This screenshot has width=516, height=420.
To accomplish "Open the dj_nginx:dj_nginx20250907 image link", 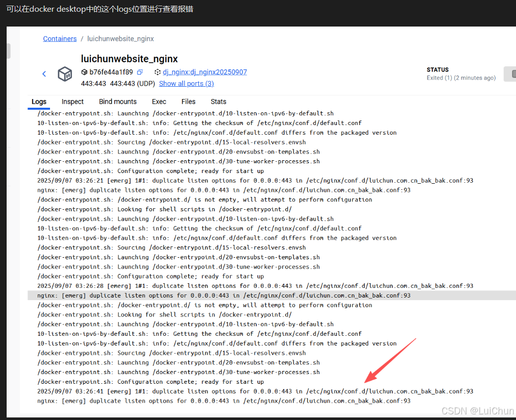I will click(205, 72).
